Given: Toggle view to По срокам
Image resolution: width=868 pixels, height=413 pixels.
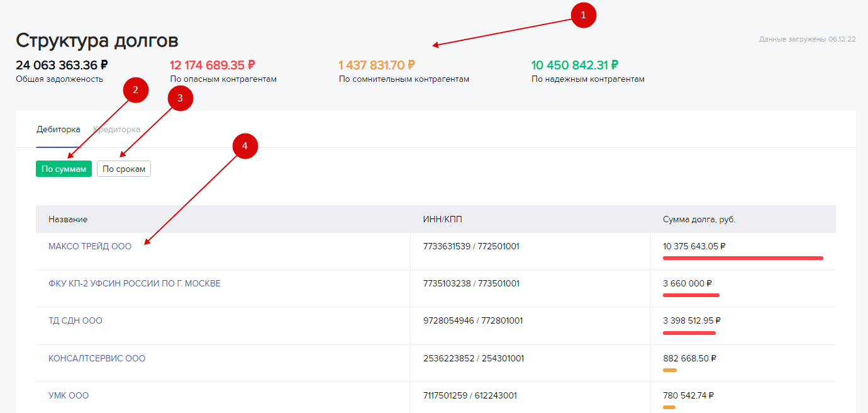Looking at the screenshot, I should (124, 169).
